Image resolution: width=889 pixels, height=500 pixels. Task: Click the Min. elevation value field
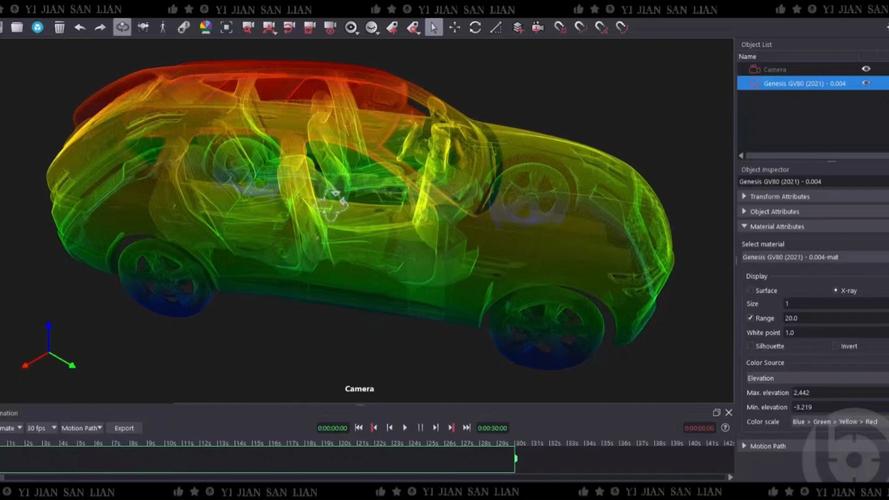[x=840, y=407]
